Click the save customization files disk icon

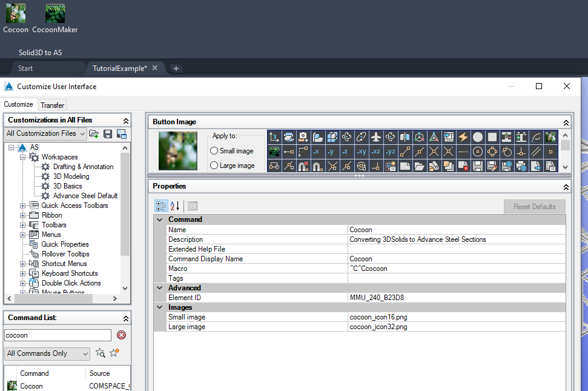click(108, 134)
